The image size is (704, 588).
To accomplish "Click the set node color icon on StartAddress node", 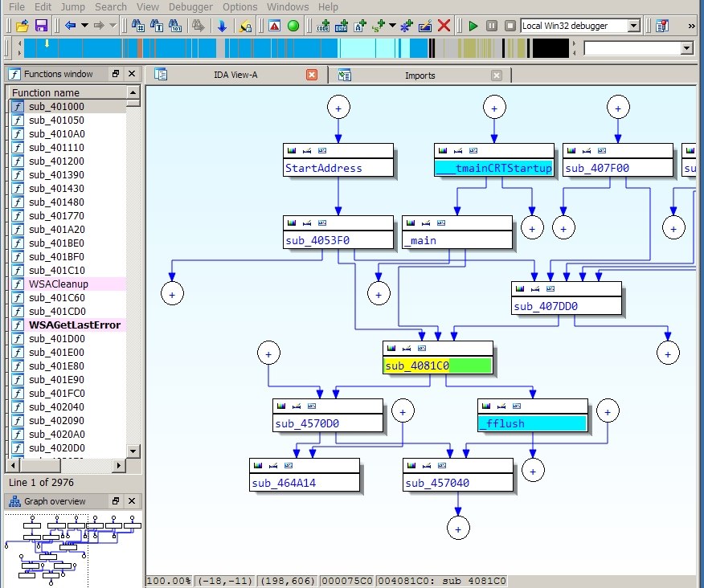I will tap(292, 150).
